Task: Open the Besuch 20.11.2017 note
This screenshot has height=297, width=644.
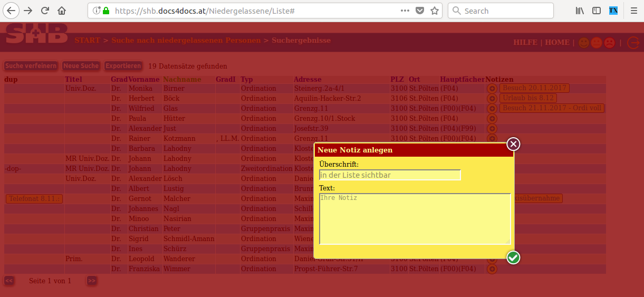Action: 534,88
